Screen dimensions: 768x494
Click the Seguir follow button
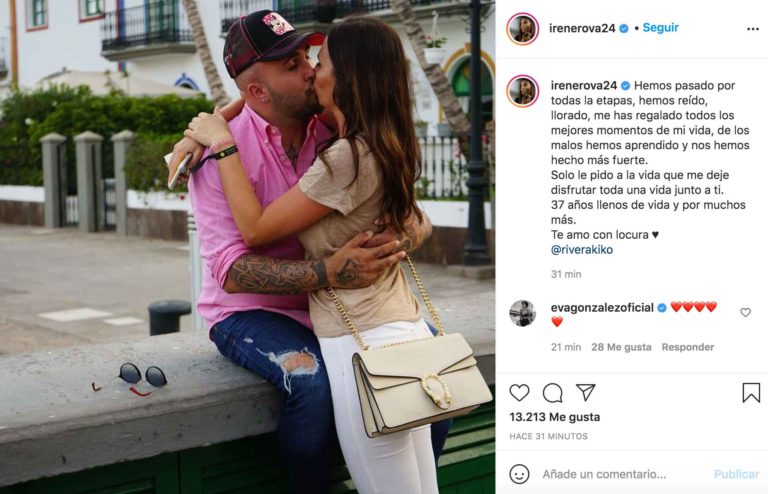pos(660,28)
